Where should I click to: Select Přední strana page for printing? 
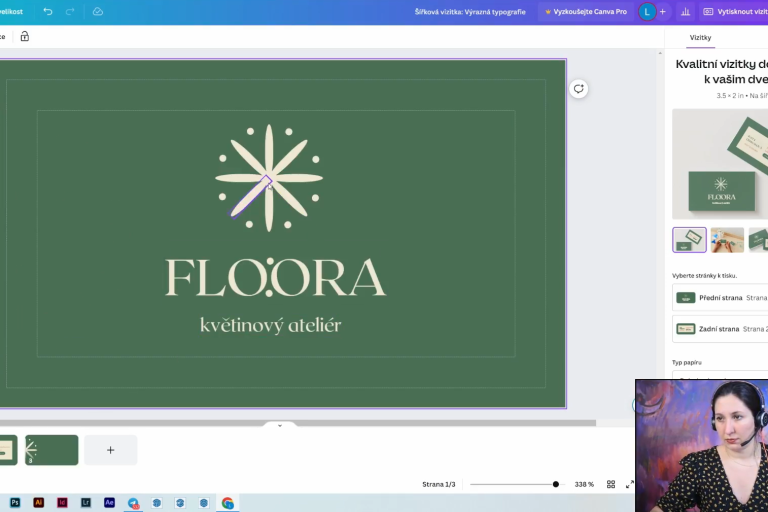(720, 297)
